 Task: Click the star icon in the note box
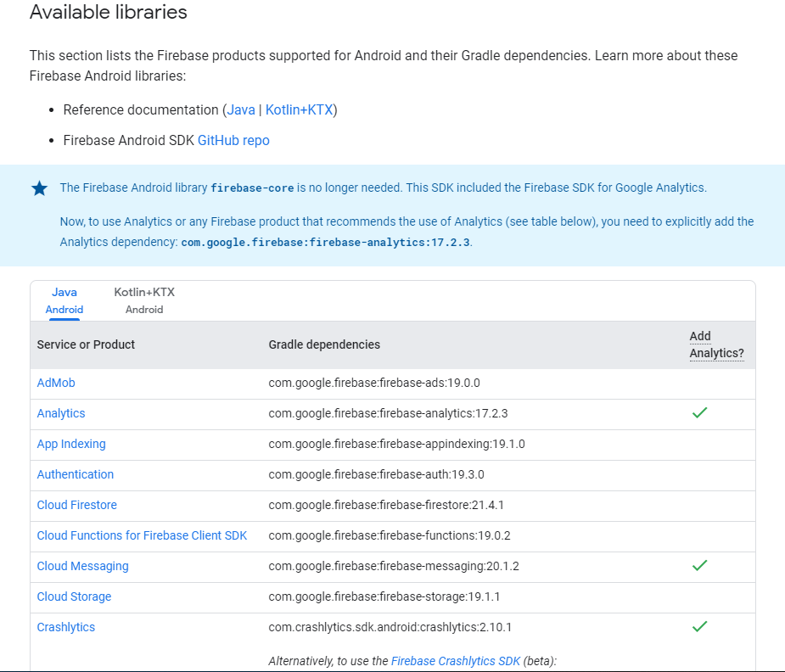point(39,188)
